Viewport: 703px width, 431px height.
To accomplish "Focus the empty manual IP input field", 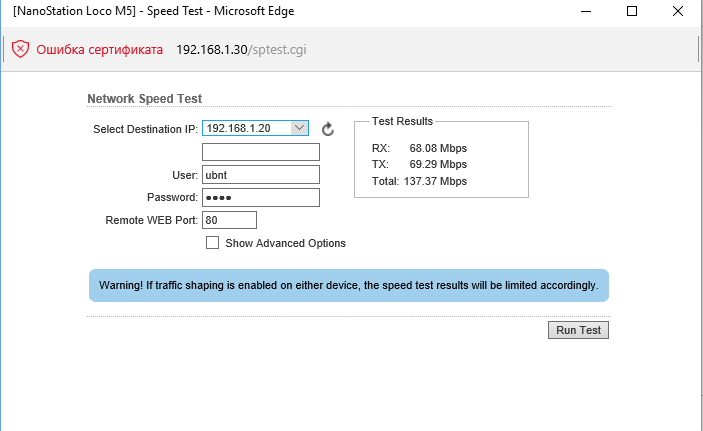I will [x=261, y=152].
